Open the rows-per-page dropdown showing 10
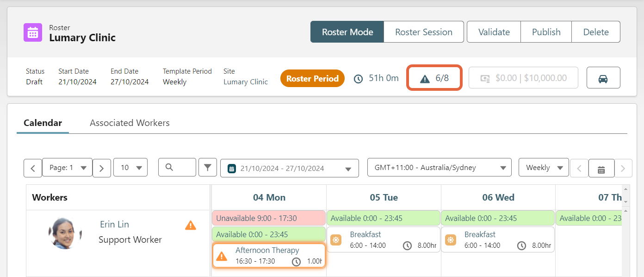This screenshot has height=277, width=644. coord(130,167)
